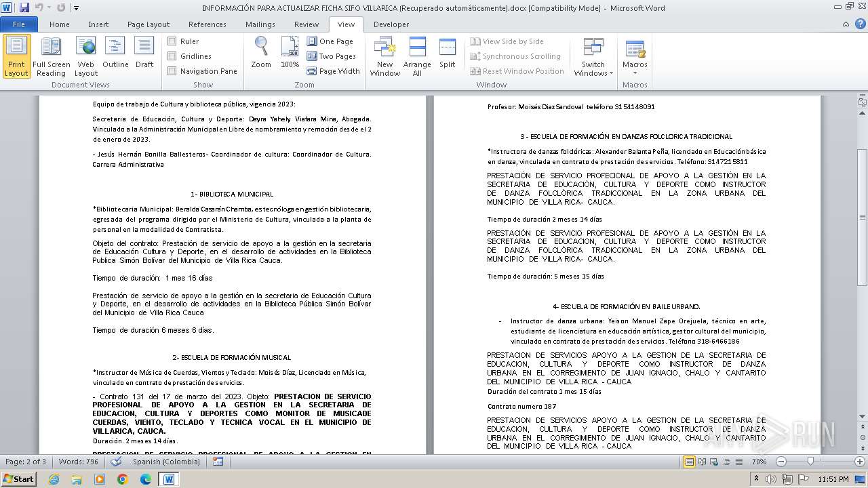Viewport: 868px width, 488px height.
Task: Choose One Page zoom
Action: coord(330,41)
